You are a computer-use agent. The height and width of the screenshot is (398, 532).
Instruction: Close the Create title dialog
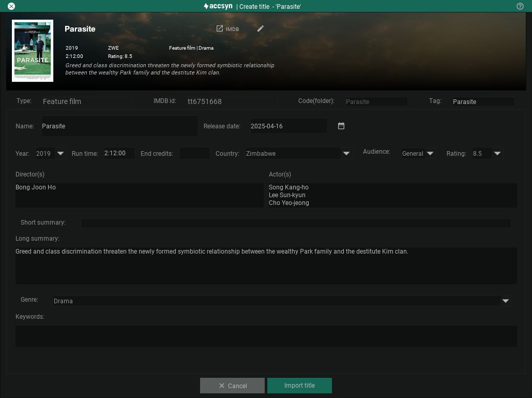pos(11,6)
